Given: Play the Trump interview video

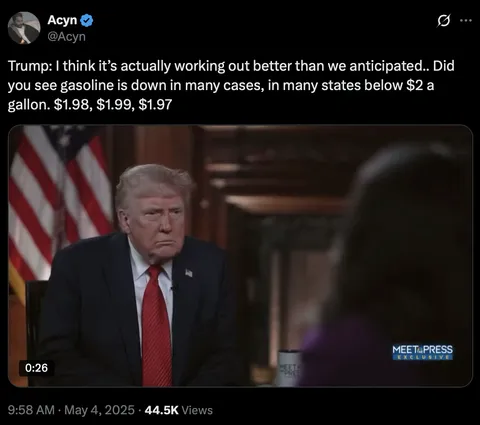Looking at the screenshot, I should click(x=240, y=256).
